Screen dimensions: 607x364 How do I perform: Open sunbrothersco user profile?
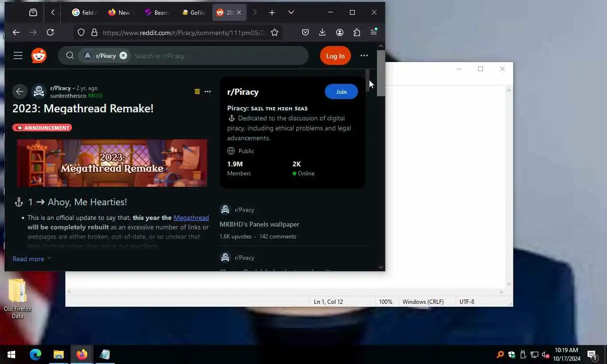coord(68,96)
